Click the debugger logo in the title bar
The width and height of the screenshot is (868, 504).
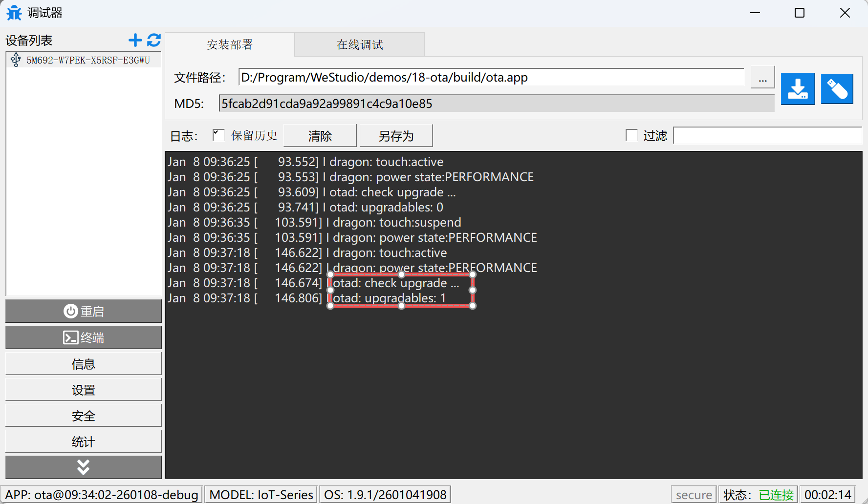pos(14,13)
